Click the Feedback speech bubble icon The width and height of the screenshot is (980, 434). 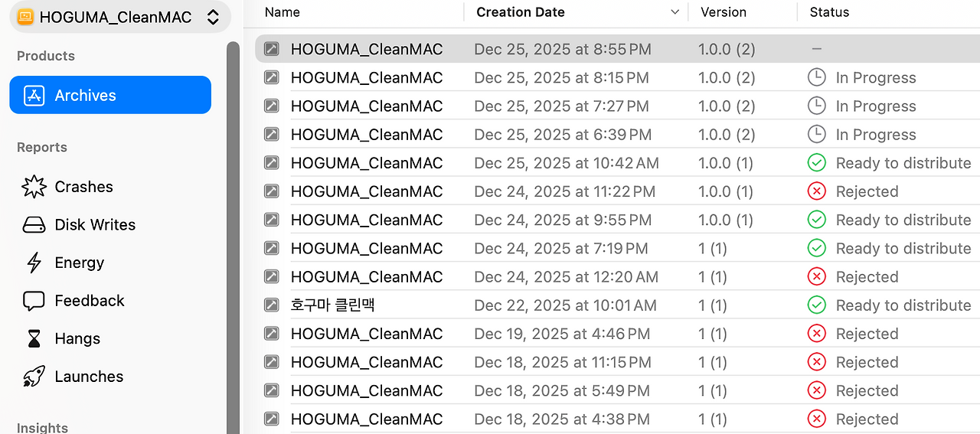[x=34, y=301]
